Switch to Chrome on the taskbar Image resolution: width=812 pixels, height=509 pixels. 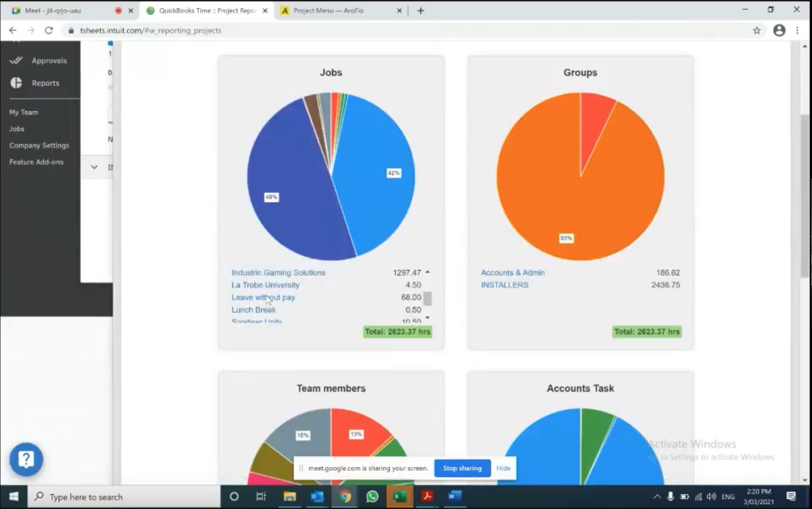tap(345, 497)
